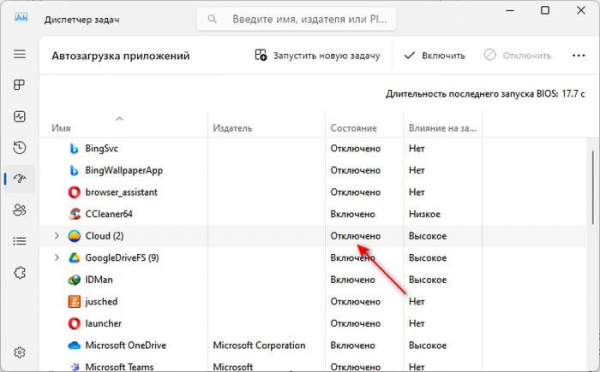Viewport: 600px width, 372px height.
Task: Click the GoogleDriveFS icon
Action: pyautogui.click(x=74, y=258)
